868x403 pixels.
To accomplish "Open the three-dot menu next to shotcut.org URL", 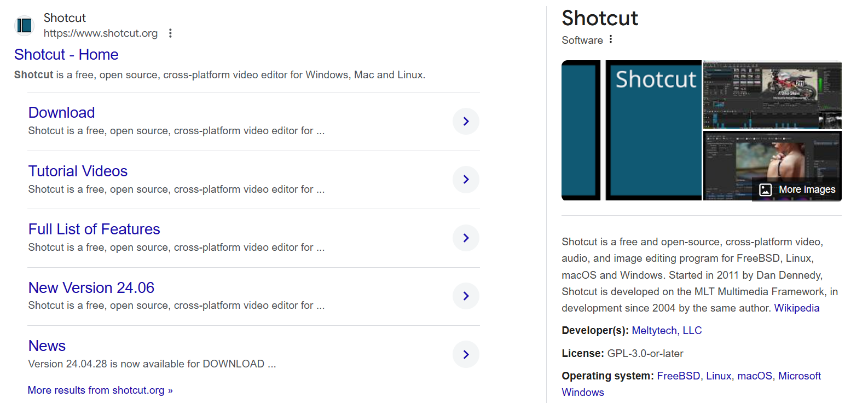I will [x=170, y=33].
